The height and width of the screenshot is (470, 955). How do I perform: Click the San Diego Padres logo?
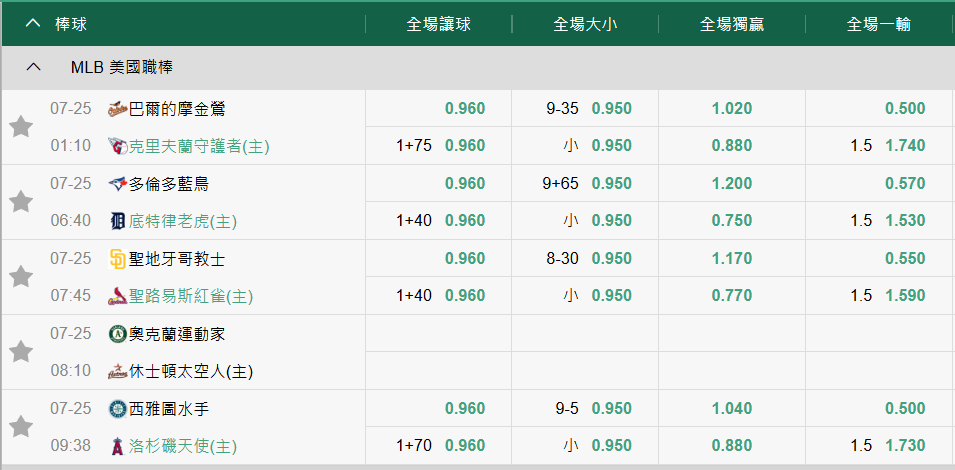click(118, 259)
